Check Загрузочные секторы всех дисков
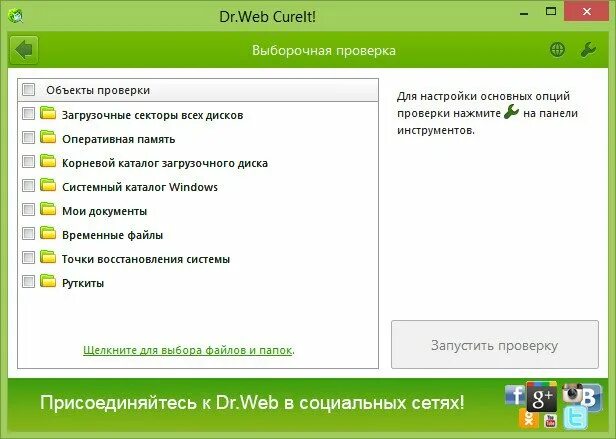This screenshot has width=616, height=439. coord(28,114)
